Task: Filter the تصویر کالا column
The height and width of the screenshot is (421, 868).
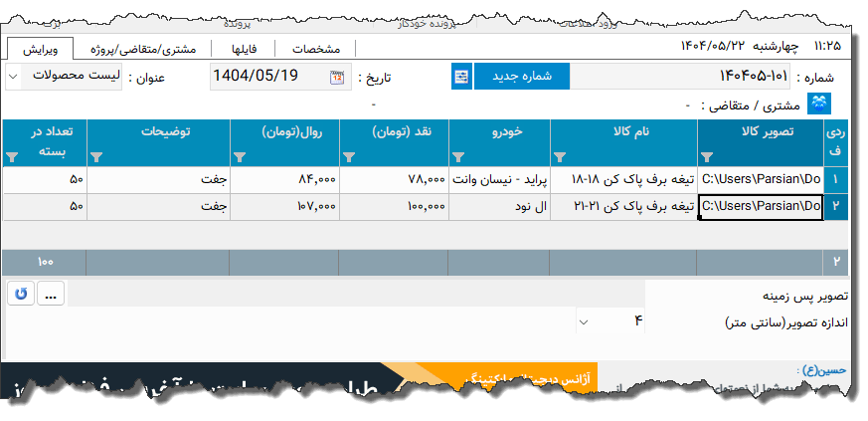Action: pos(707,157)
